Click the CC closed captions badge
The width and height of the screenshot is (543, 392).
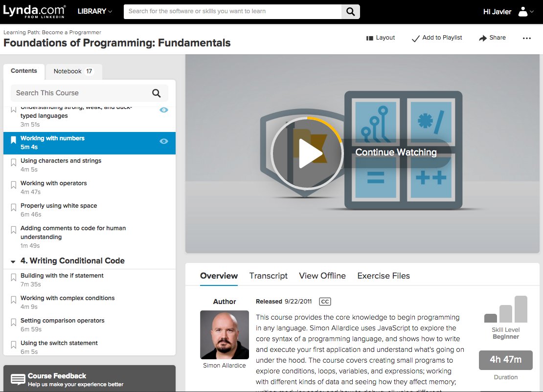coord(325,302)
